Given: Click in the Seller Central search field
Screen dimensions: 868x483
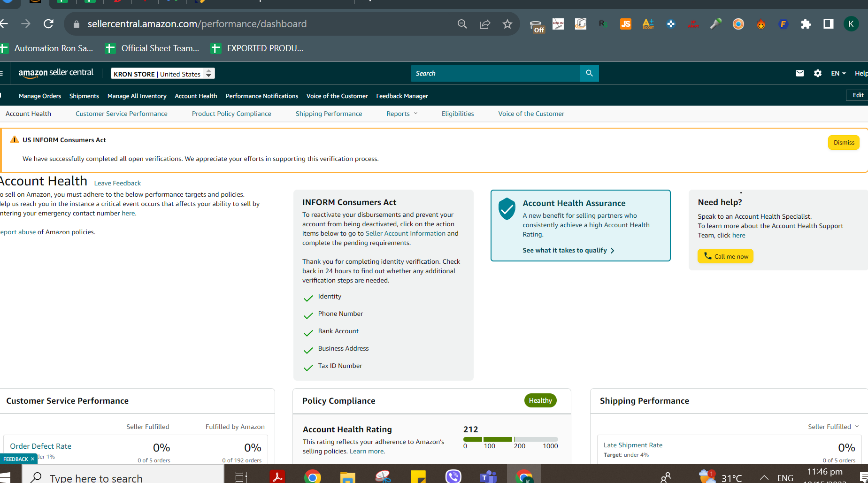Looking at the screenshot, I should coord(496,73).
